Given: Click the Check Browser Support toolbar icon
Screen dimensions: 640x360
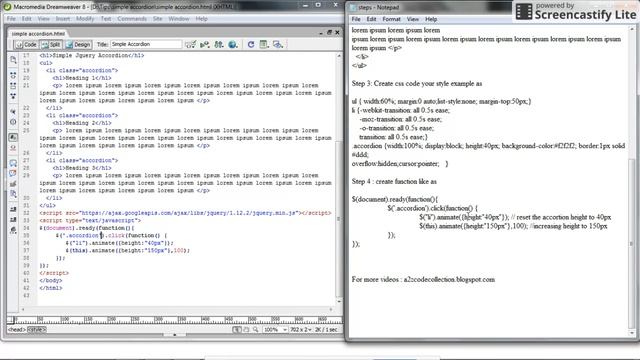Looking at the screenshot, I should coord(190,44).
